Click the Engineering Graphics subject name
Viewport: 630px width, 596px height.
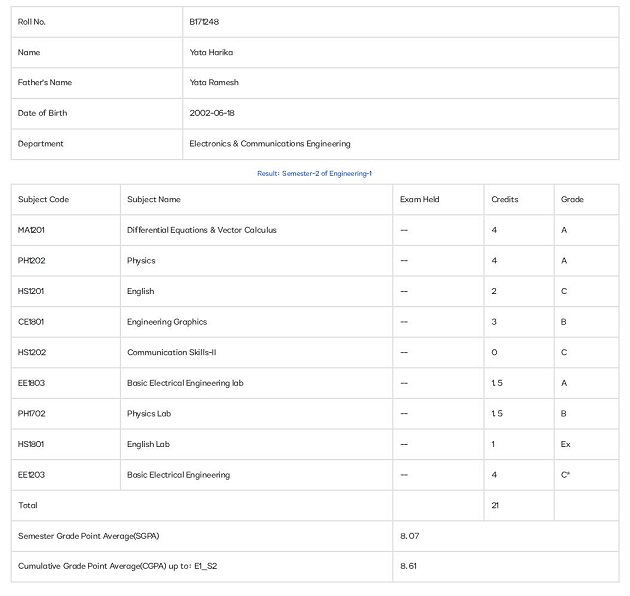167,322
